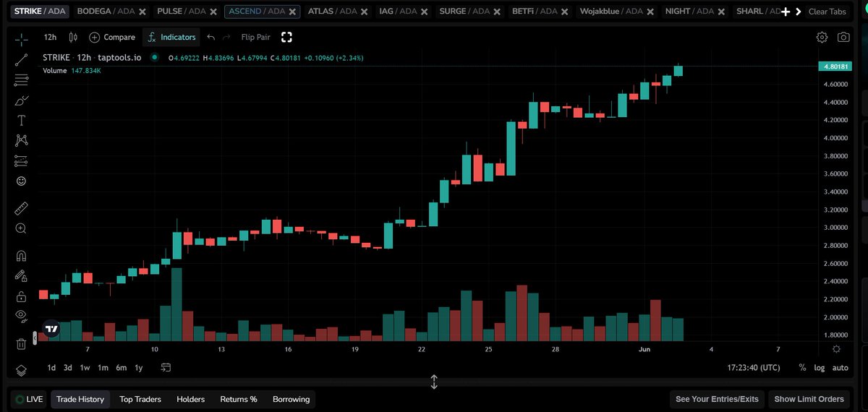868x412 pixels.
Task: Toggle stay in drawing mode
Action: pos(21,276)
